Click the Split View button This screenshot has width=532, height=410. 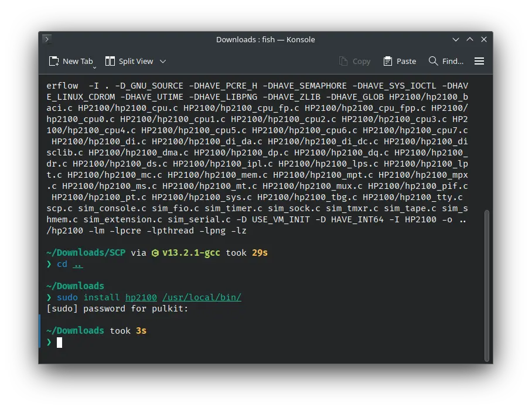[x=129, y=61]
